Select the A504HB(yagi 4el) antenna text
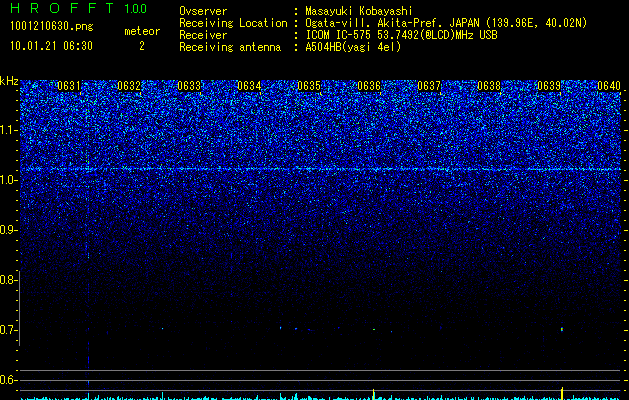This screenshot has height=400, width=629. [353, 47]
